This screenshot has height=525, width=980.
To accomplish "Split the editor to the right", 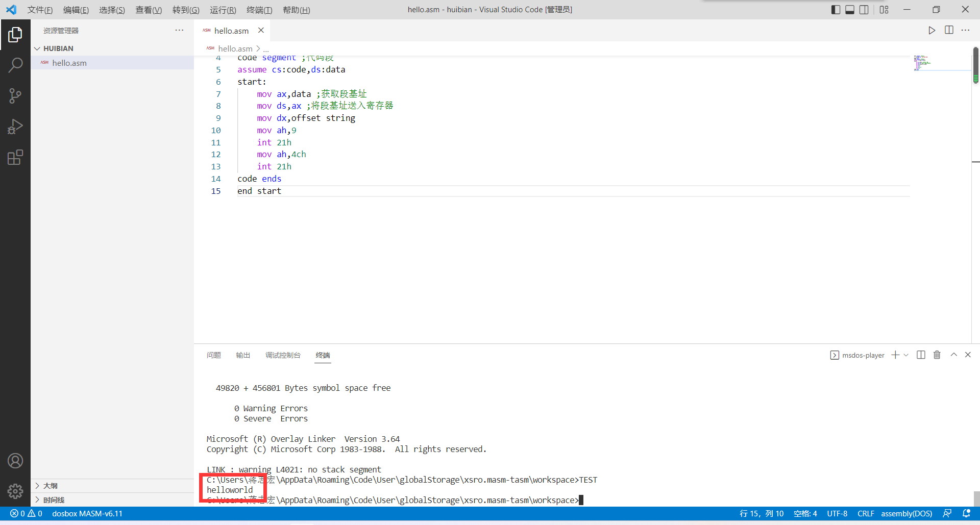I will [949, 30].
